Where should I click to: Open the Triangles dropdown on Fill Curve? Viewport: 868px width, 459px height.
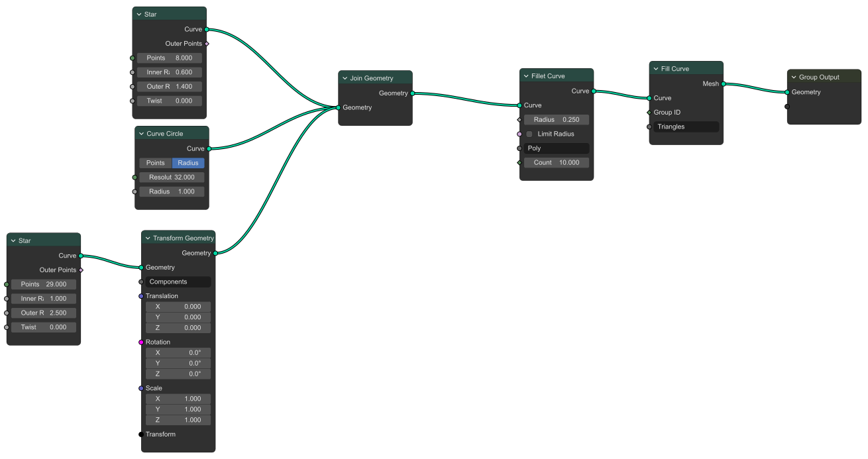(686, 126)
